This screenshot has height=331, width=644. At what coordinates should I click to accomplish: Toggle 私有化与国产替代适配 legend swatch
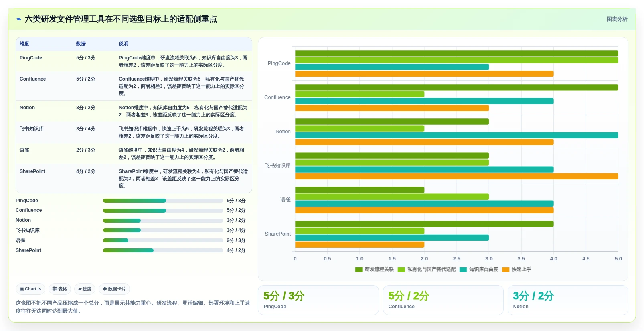[x=401, y=270]
